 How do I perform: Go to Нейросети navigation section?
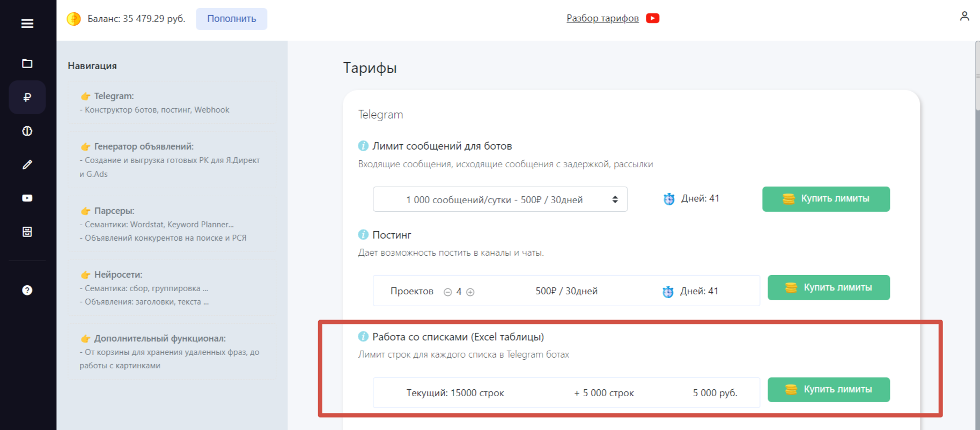pos(172,288)
